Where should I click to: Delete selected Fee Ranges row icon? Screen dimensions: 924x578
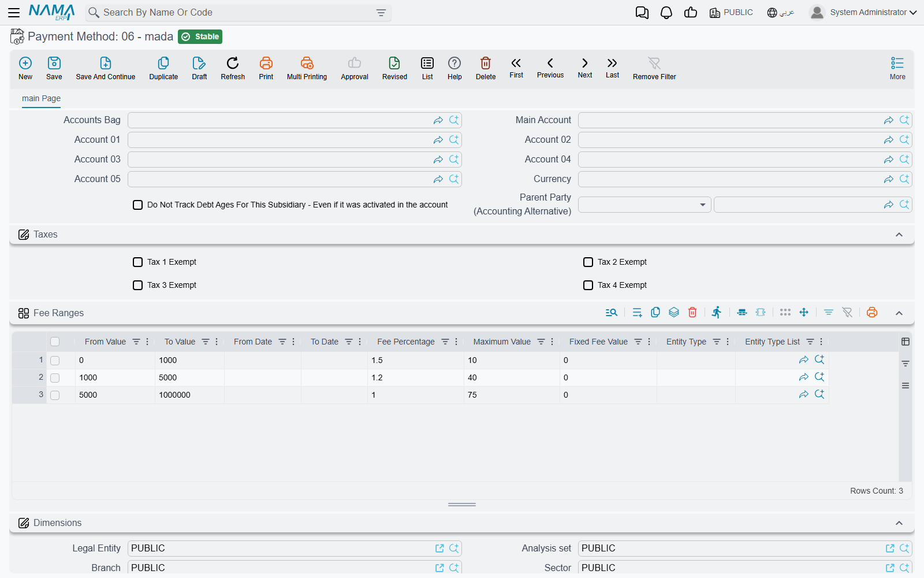692,312
